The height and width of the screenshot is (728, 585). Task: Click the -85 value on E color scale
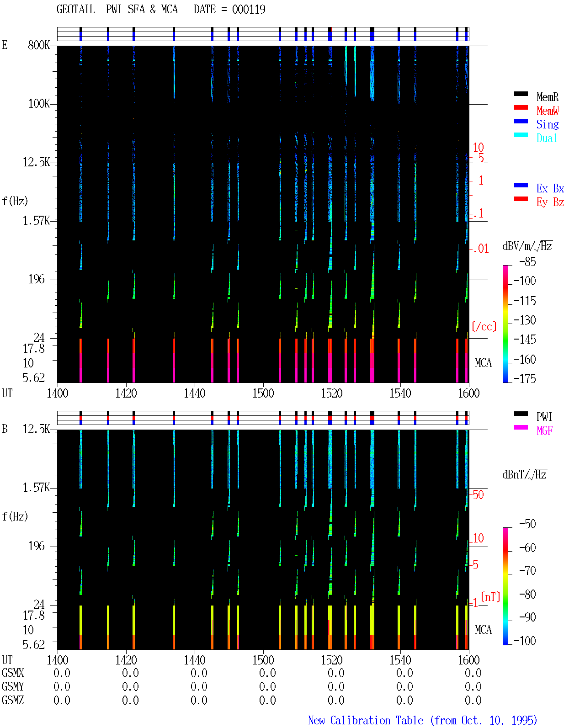pyautogui.click(x=528, y=262)
